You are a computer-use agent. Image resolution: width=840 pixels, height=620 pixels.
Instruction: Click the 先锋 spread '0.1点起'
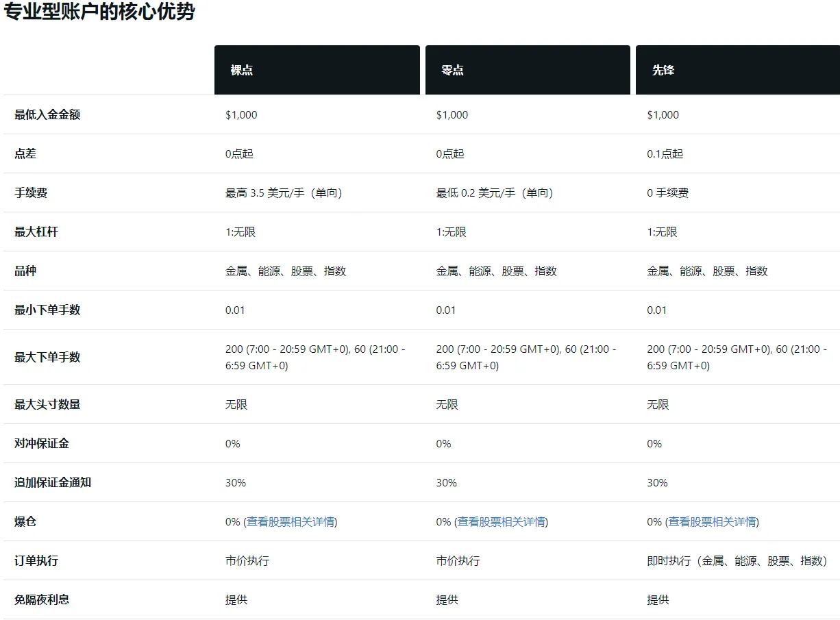(665, 153)
